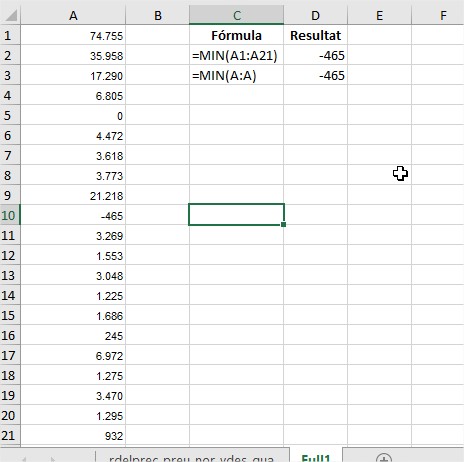Viewport: 464px width, 462px height.
Task: Switch to the Full1 sheet tab
Action: (x=316, y=458)
